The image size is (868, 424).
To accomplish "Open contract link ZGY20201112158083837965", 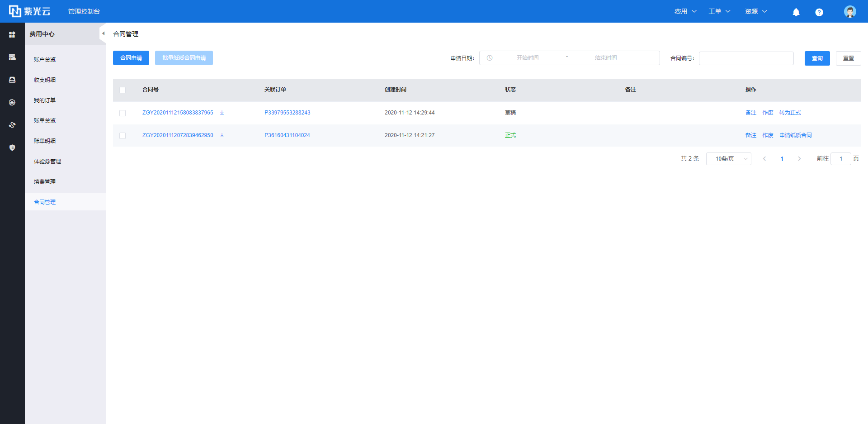I will click(178, 113).
